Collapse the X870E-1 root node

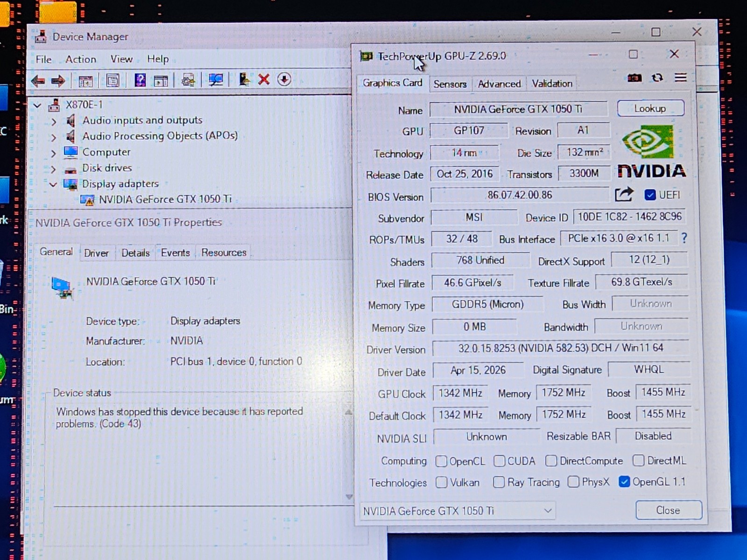click(x=37, y=105)
